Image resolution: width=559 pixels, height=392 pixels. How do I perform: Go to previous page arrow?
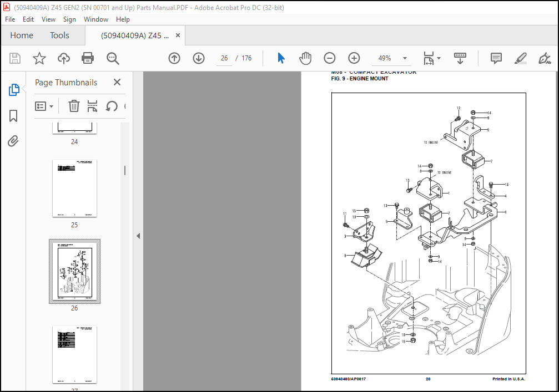pyautogui.click(x=174, y=58)
